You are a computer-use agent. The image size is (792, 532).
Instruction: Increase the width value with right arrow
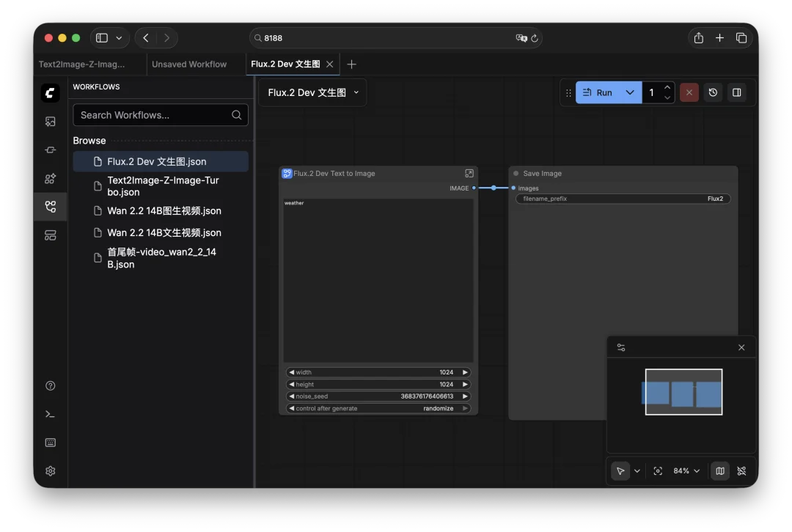tap(465, 372)
